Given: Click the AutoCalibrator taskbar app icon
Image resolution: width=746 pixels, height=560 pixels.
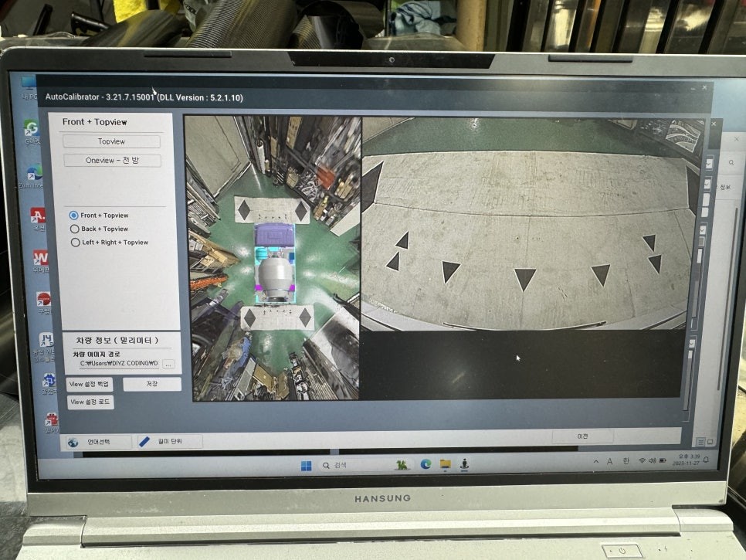Looking at the screenshot, I should point(465,465).
